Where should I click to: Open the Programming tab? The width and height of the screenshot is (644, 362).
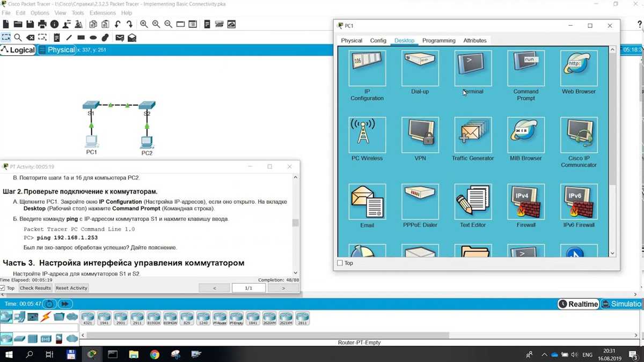[x=438, y=40]
